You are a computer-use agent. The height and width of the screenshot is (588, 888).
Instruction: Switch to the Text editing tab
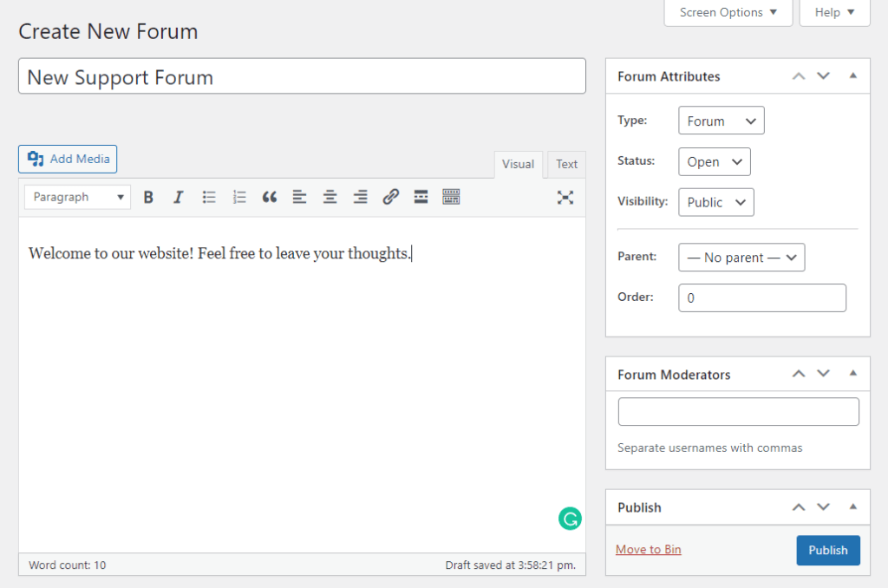[x=566, y=164]
